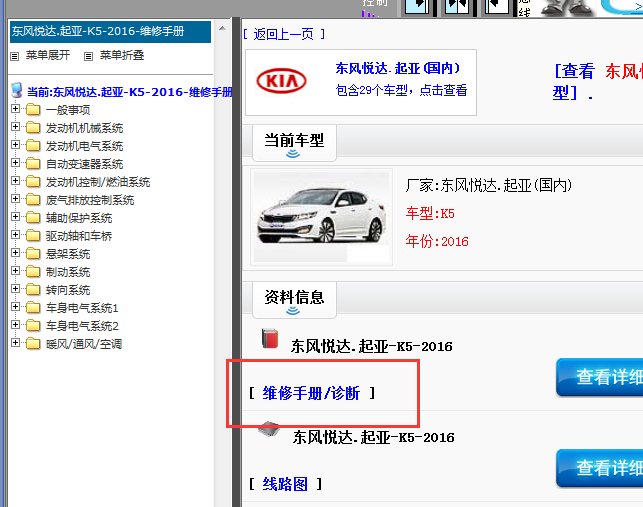Click the red book icon for 维修手册
Screen dimensions: 643x507
pos(270,338)
